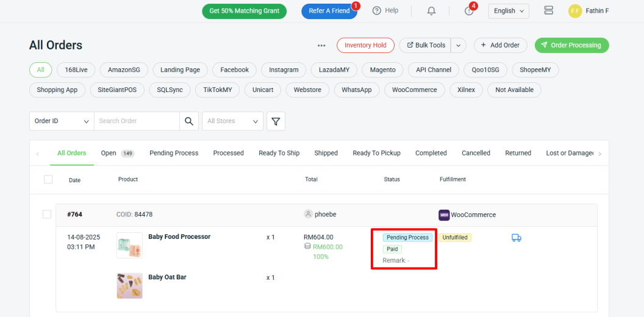The height and width of the screenshot is (317, 644).
Task: Switch to the Pending Process tab
Action: 174,153
